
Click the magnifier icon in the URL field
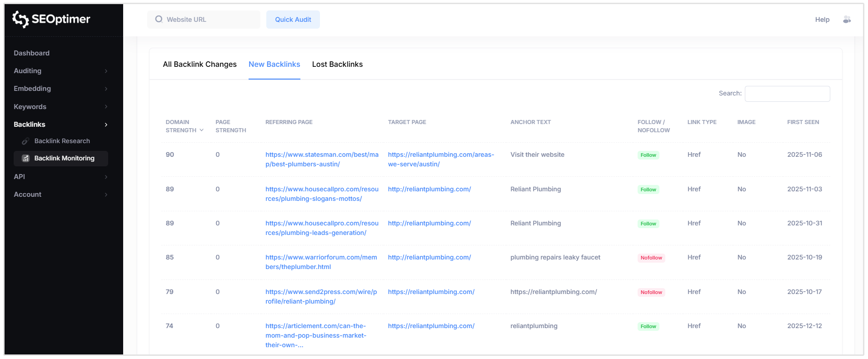[158, 19]
